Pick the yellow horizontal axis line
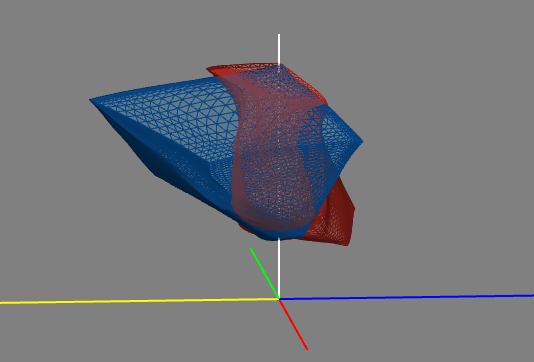The height and width of the screenshot is (362, 534). [139, 301]
